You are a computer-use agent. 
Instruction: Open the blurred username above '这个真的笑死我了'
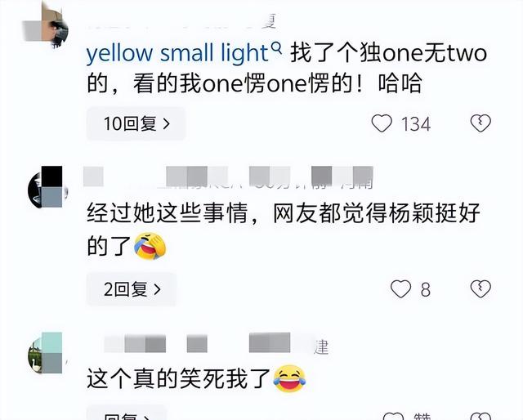tap(216, 343)
